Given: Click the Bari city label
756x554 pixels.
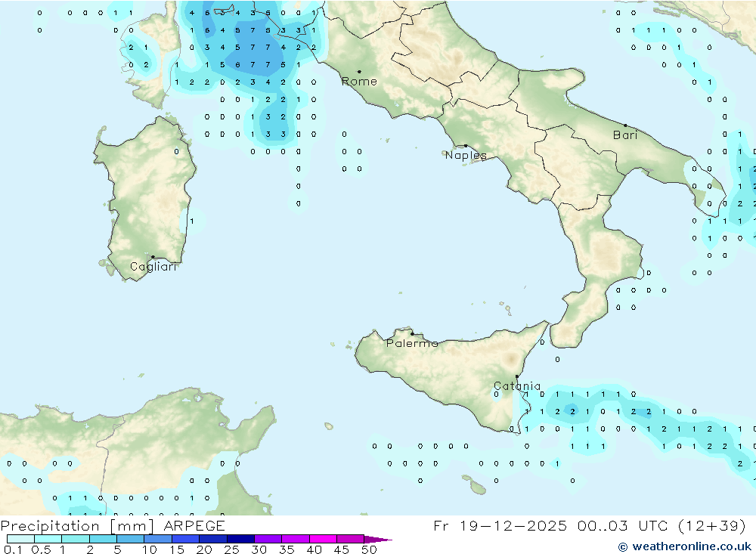Looking at the screenshot, I should [625, 135].
